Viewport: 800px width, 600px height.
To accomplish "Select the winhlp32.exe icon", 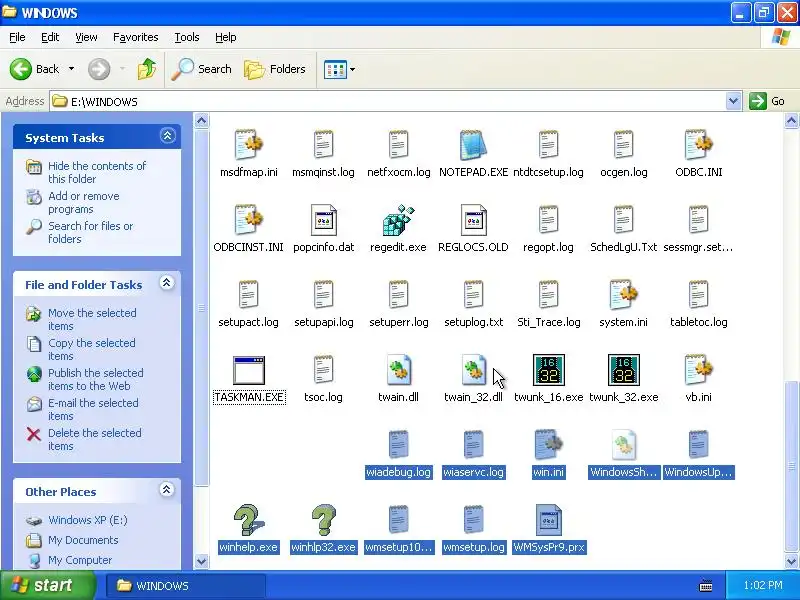I will pos(323,520).
